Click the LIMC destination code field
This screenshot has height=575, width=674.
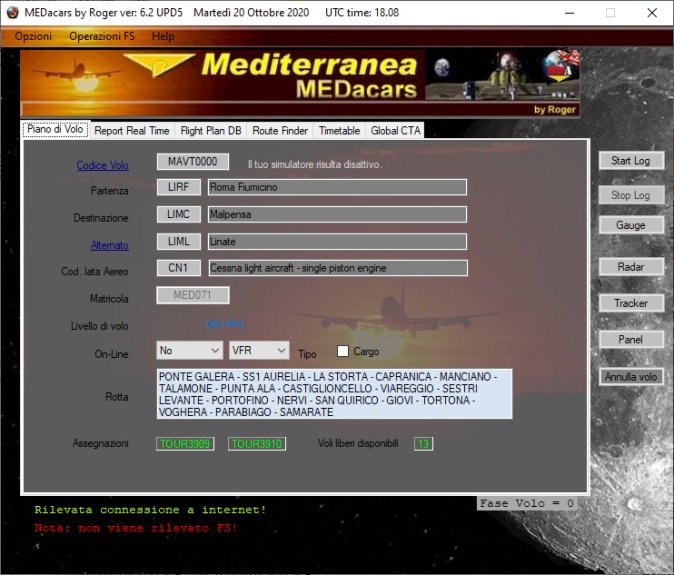point(178,214)
